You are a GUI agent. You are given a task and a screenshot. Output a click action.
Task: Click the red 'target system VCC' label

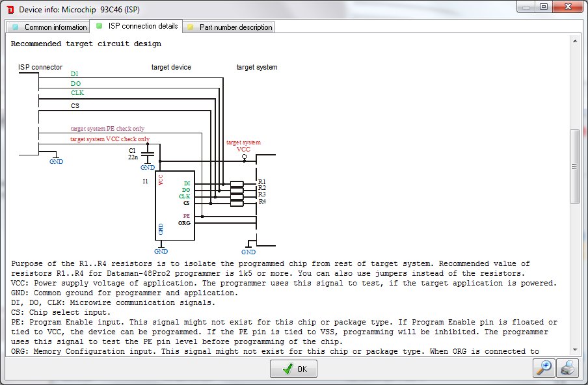coord(243,146)
